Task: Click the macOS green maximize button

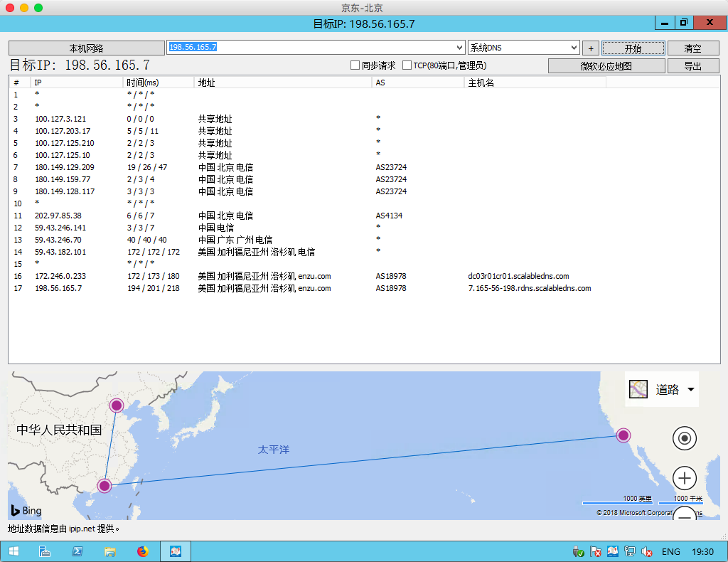Action: 38,7
